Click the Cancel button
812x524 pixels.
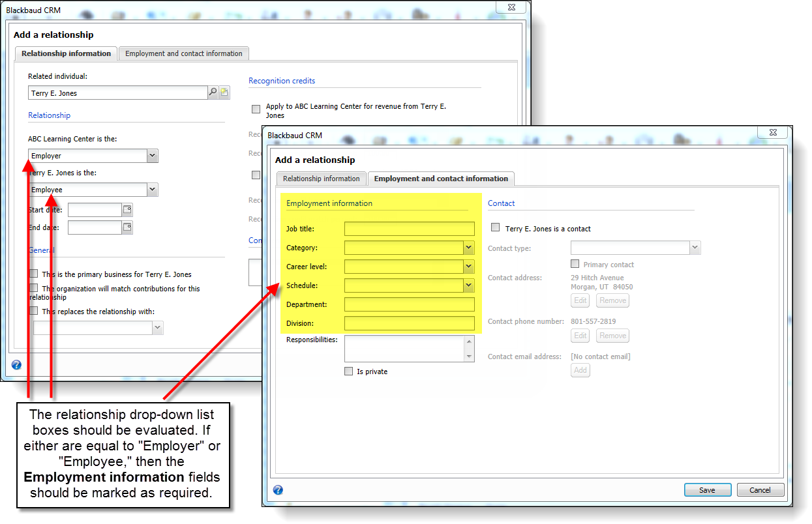point(760,490)
